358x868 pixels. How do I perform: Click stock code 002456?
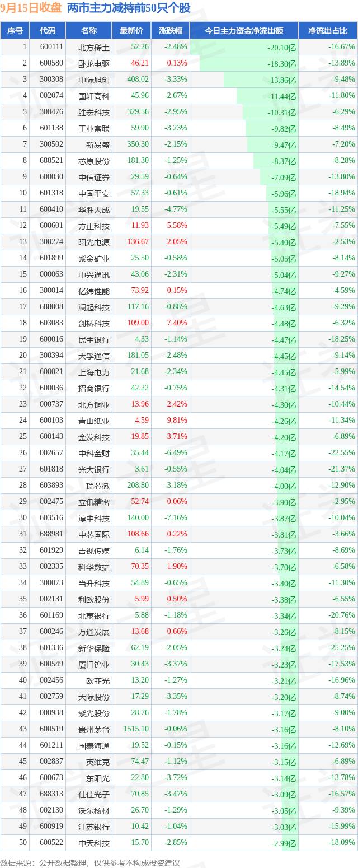51,680
